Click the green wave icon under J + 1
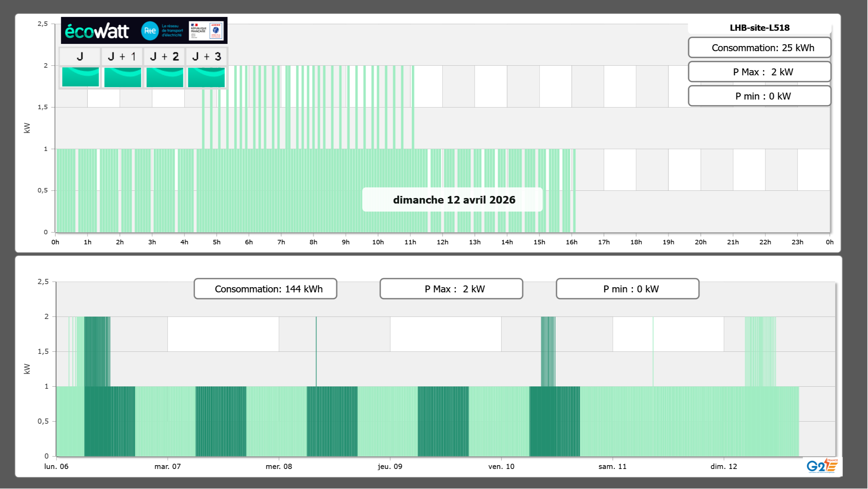 click(x=122, y=77)
